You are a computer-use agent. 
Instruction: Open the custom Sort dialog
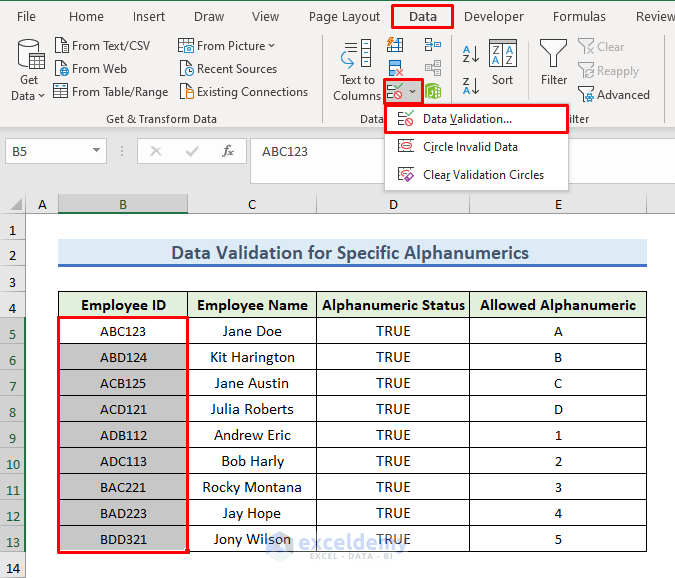pyautogui.click(x=502, y=62)
